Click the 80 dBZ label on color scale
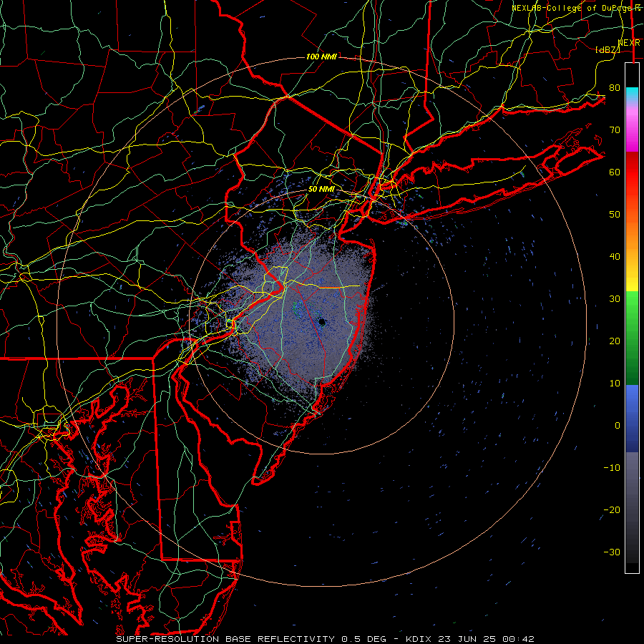 point(615,88)
